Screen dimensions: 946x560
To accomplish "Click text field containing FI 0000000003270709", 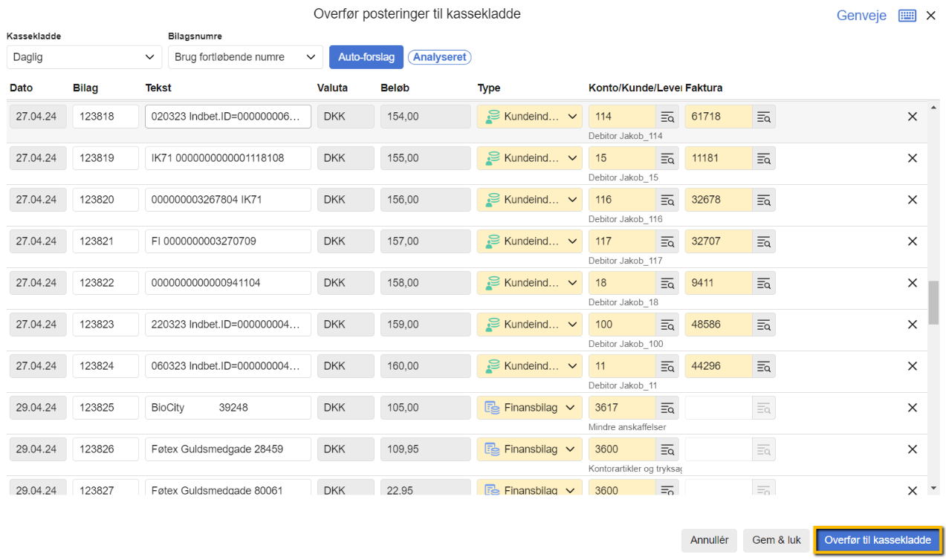I will coord(227,241).
